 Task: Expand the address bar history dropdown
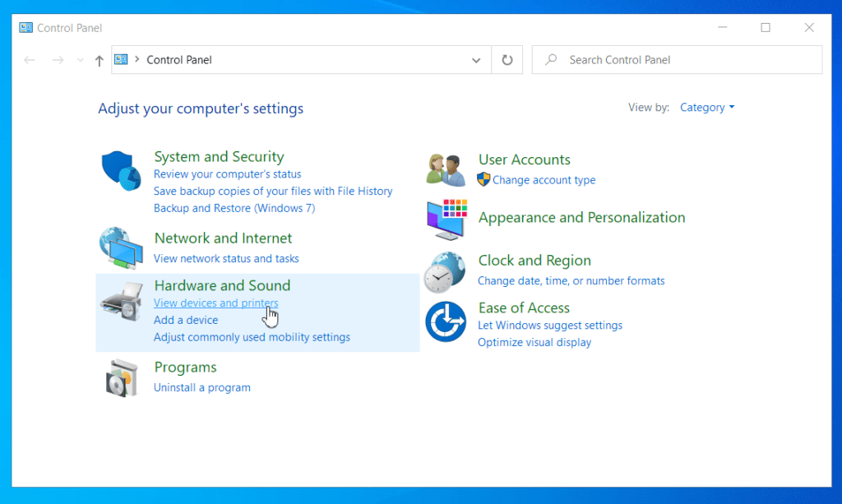pyautogui.click(x=476, y=60)
